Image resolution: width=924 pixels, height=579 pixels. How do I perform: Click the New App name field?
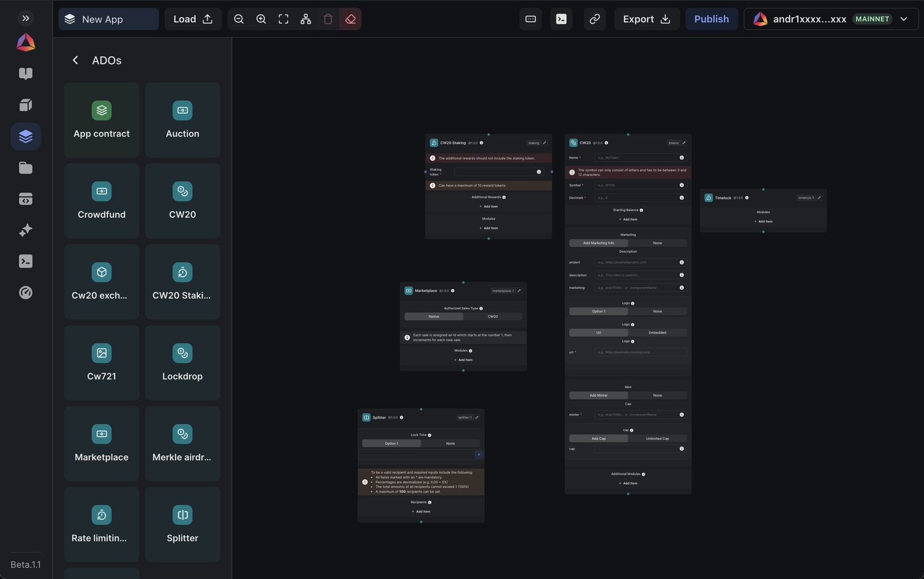click(x=108, y=19)
